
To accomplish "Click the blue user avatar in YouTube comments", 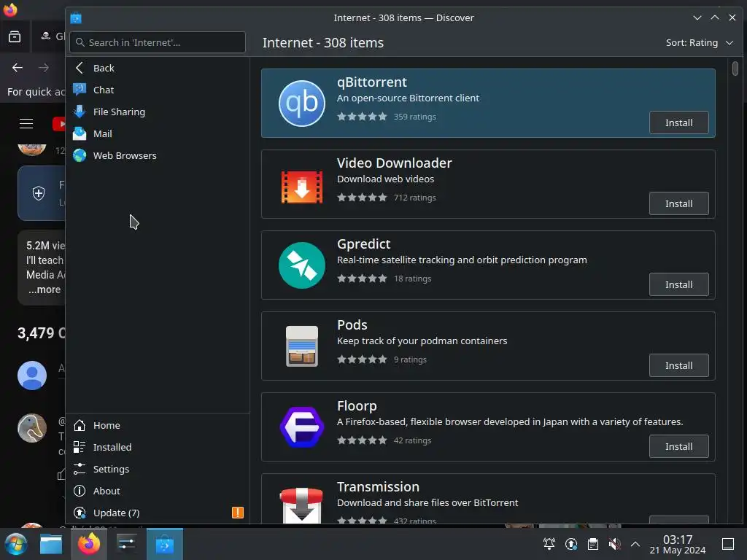I will [32, 376].
